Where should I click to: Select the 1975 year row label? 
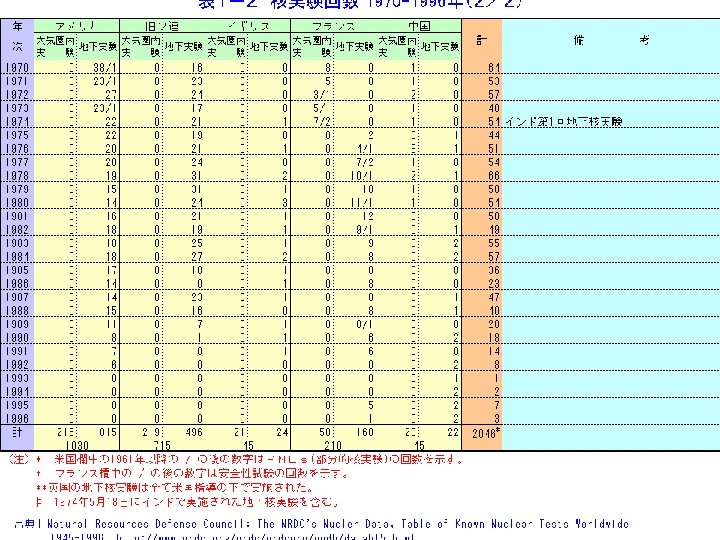click(x=17, y=135)
